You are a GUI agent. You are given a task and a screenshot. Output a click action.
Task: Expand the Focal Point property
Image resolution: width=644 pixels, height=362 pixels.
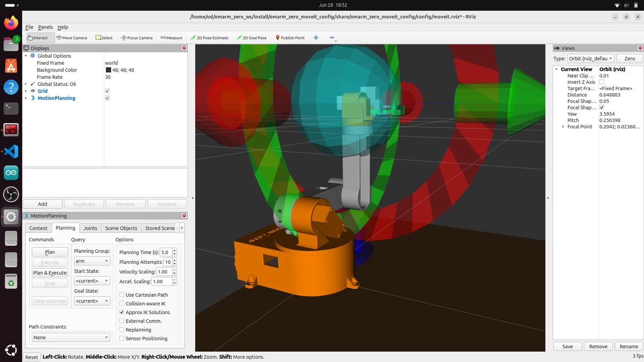[563, 127]
